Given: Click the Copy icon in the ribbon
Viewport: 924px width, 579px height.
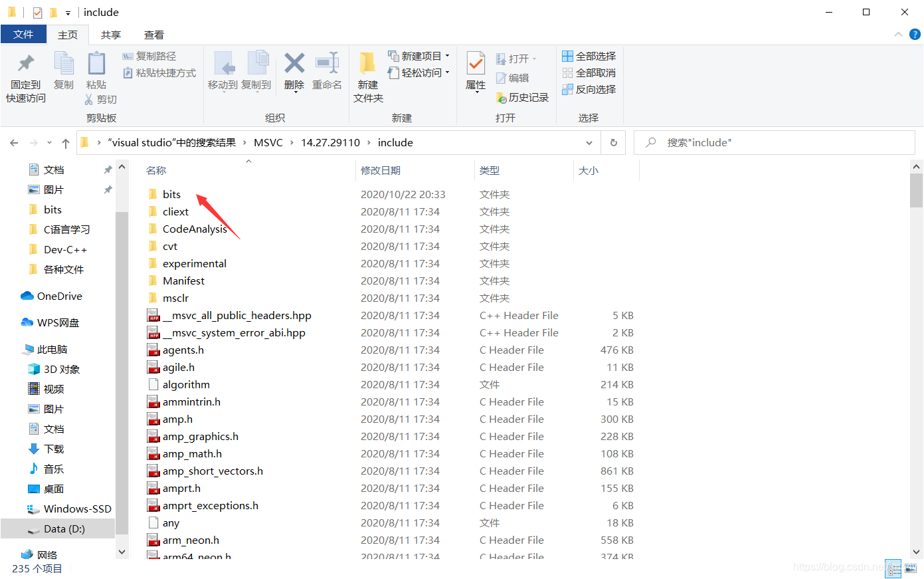Looking at the screenshot, I should click(x=64, y=64).
